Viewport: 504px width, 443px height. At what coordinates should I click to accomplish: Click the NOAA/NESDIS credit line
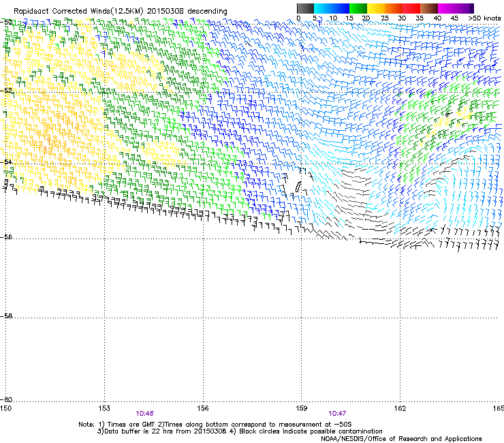(x=401, y=438)
